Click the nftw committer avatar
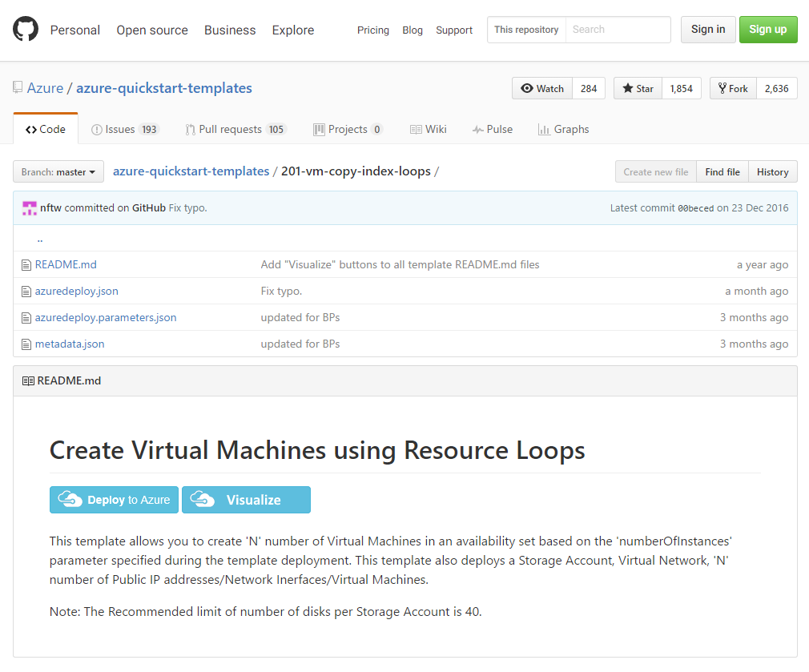809x672 pixels. (x=30, y=208)
